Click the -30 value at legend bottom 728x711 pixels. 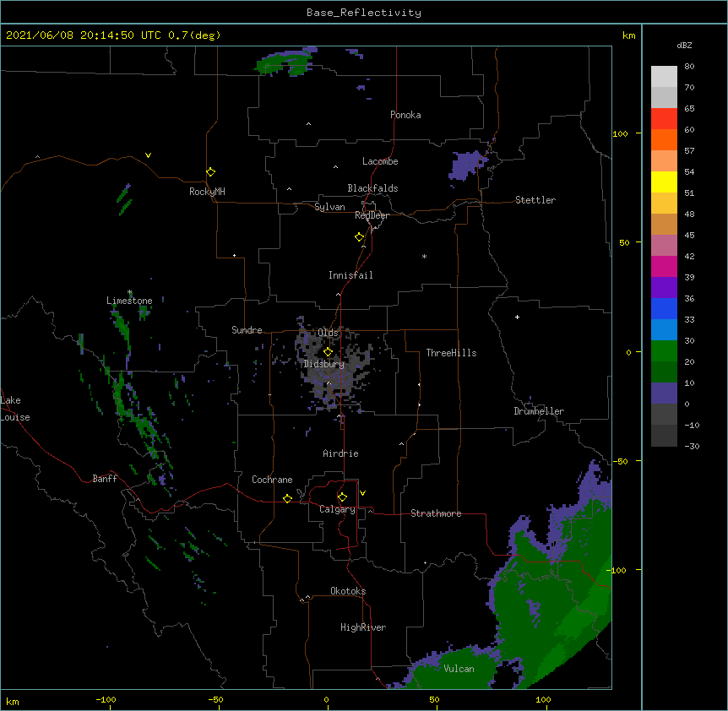click(692, 446)
